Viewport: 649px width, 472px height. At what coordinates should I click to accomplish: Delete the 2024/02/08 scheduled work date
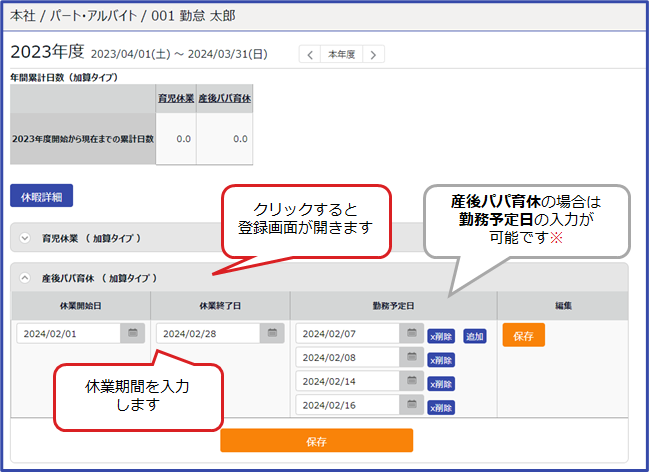[440, 360]
